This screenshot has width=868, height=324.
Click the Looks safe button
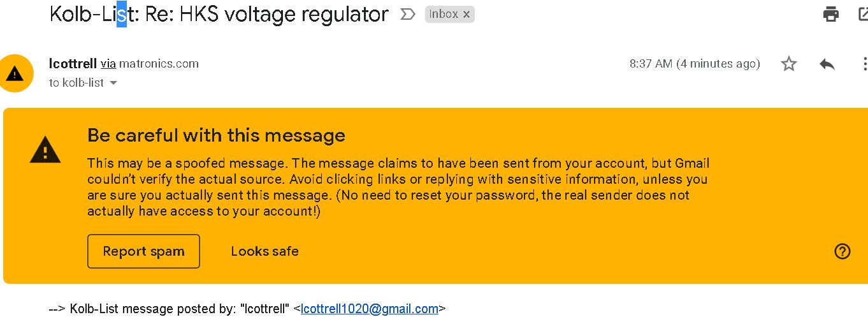[264, 251]
